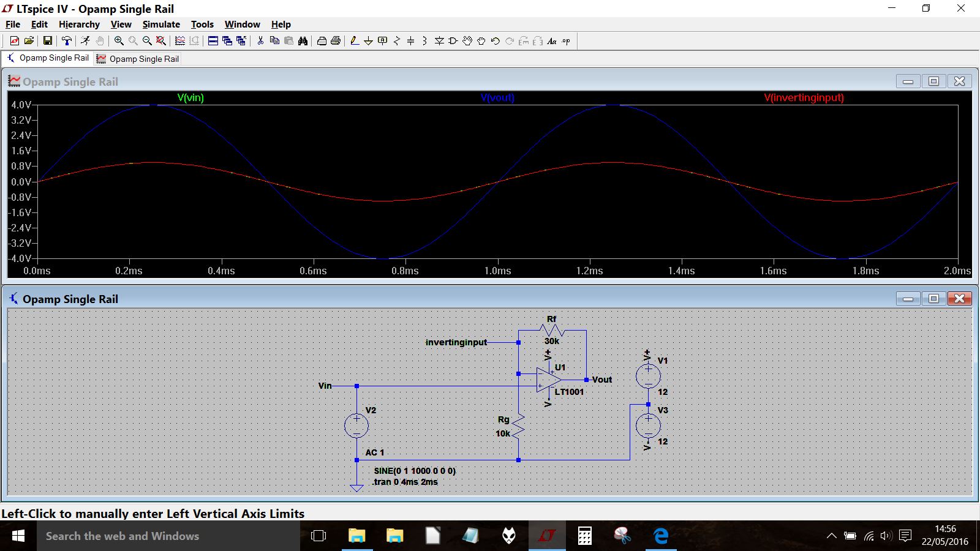The width and height of the screenshot is (980, 551).
Task: Click the Find binoculars icon
Action: [303, 41]
